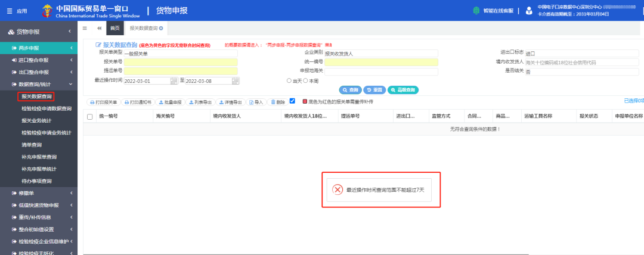Click 打印通知书 button
This screenshot has width=644, height=255.
tap(138, 102)
